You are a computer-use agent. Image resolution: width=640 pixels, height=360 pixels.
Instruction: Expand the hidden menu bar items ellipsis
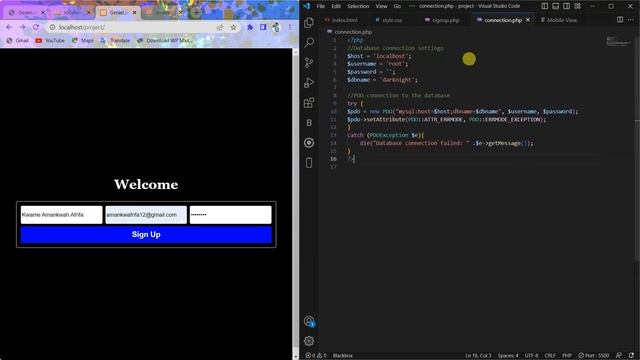point(411,6)
